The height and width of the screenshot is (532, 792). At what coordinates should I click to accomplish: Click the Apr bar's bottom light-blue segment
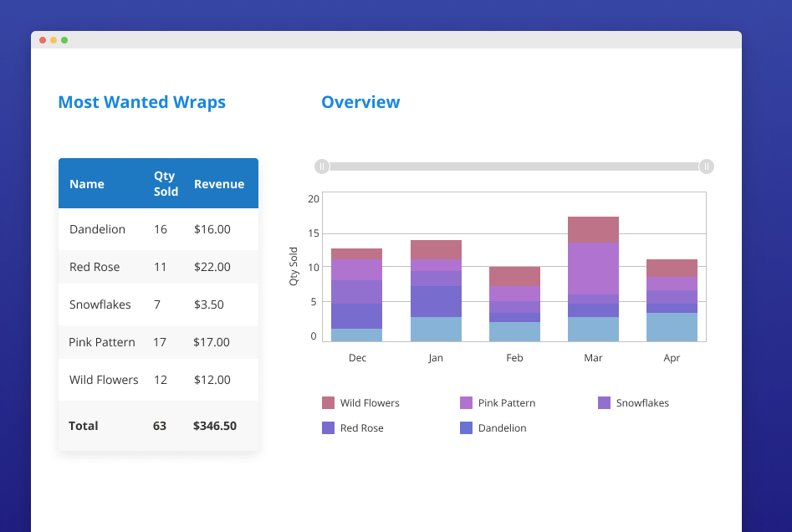(x=672, y=327)
